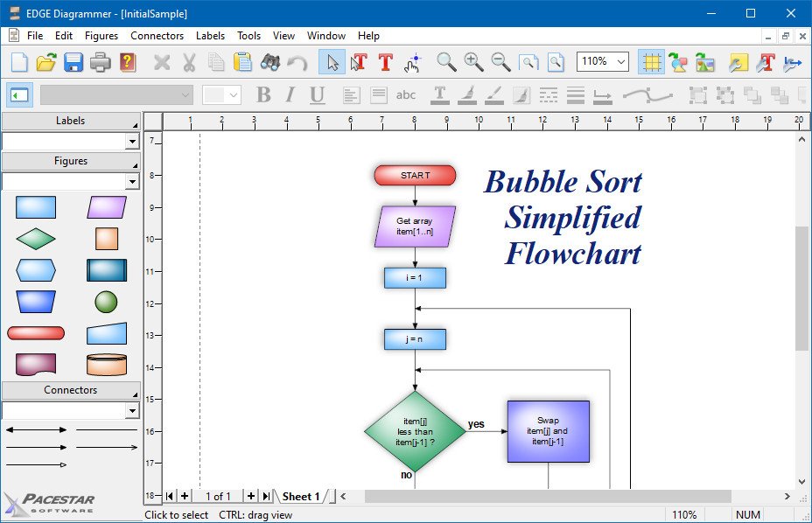Viewport: 812px width, 523px height.
Task: Click the Zoom In magnifier icon
Action: [x=473, y=62]
